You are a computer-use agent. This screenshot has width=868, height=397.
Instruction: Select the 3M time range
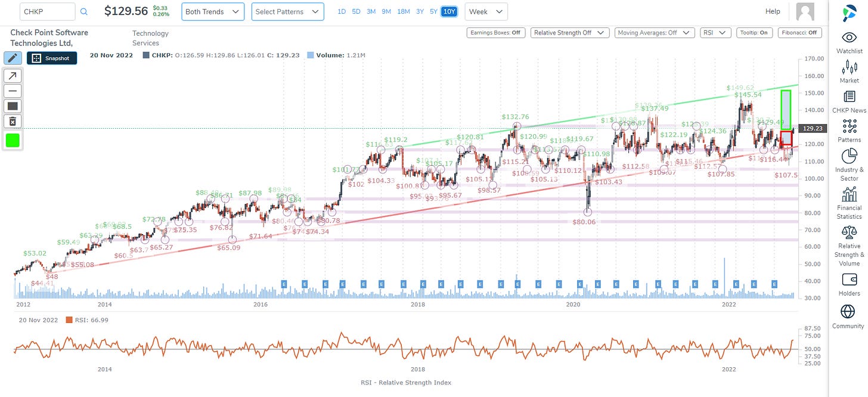(x=371, y=11)
